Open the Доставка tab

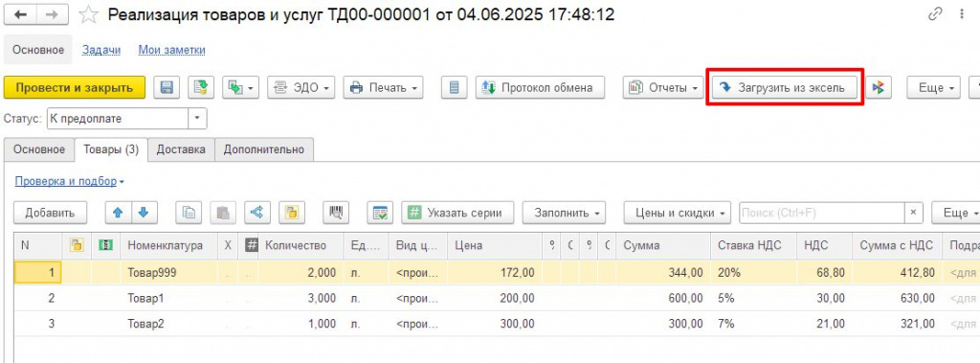click(181, 149)
